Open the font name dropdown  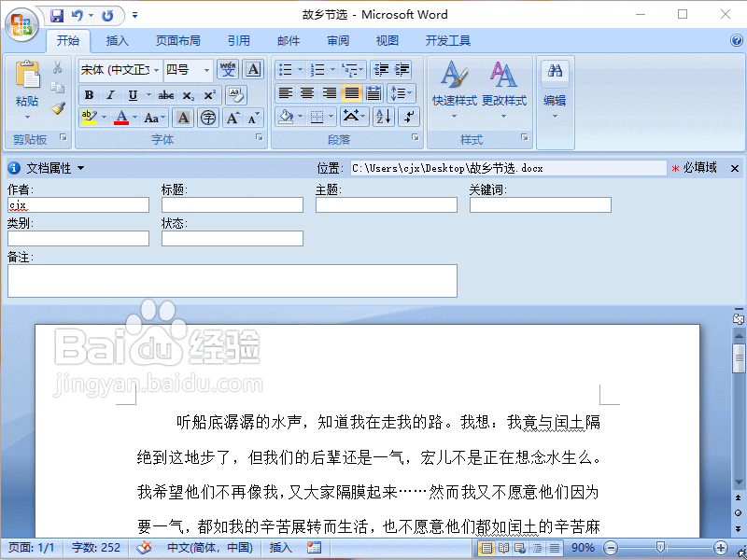coord(156,71)
